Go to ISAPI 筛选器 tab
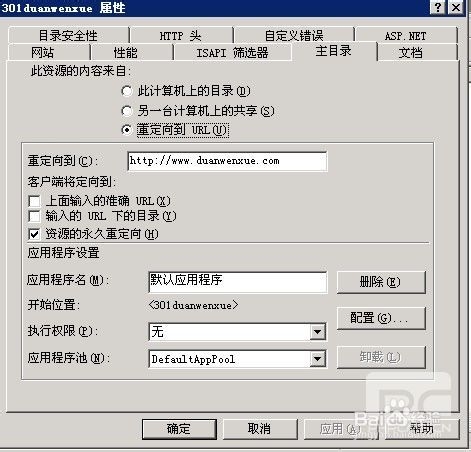The width and height of the screenshot is (471, 452). (232, 53)
